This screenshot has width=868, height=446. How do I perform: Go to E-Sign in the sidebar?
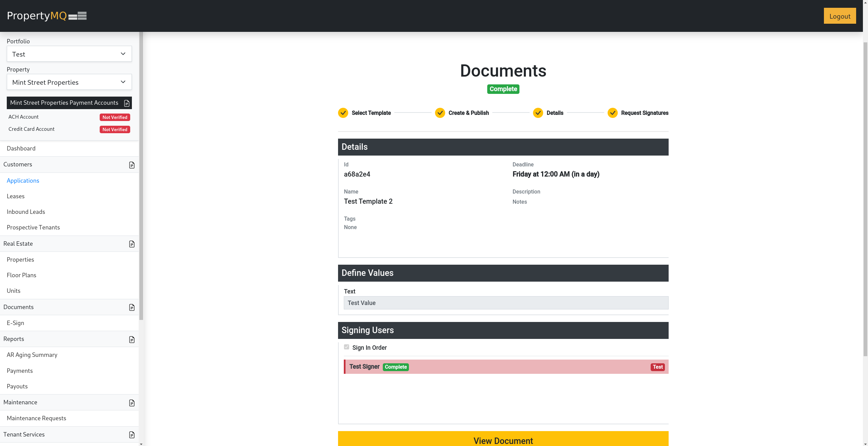[16, 323]
